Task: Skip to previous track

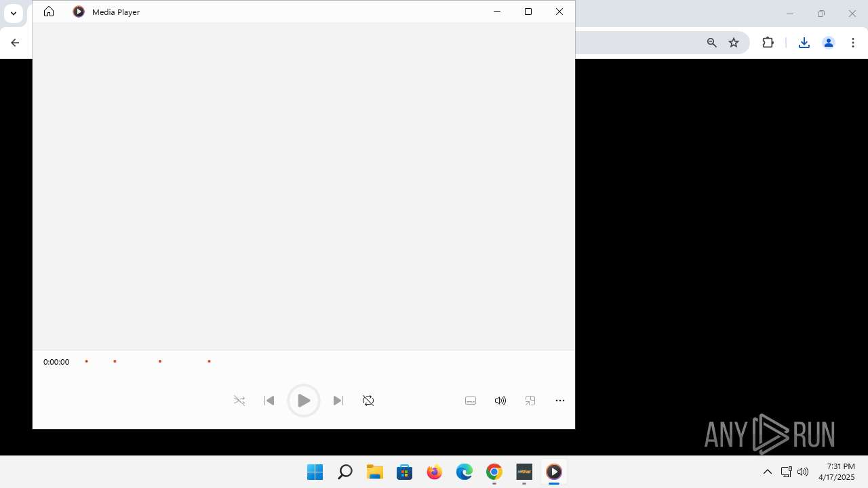Action: click(x=269, y=401)
